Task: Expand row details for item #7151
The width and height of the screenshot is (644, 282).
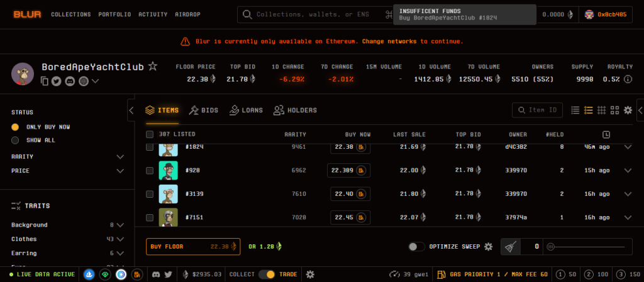Action: point(628,218)
